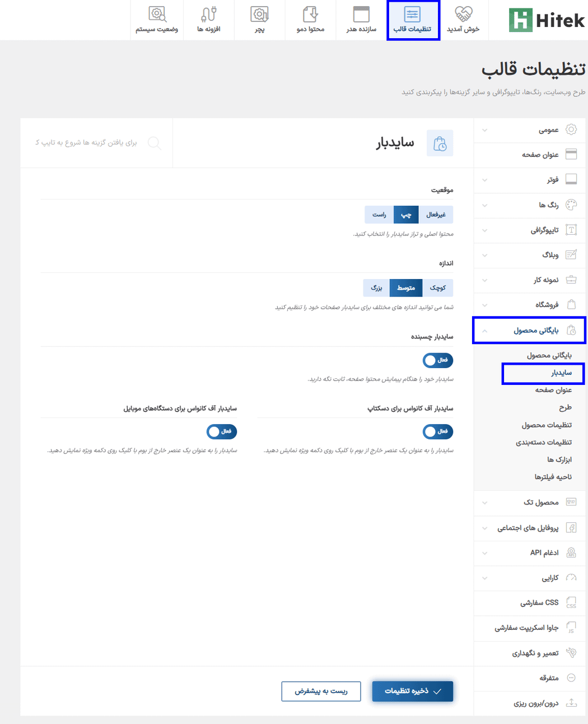Click the بایگانی محصول bag-clock icon
This screenshot has width=588, height=724.
coord(571,330)
